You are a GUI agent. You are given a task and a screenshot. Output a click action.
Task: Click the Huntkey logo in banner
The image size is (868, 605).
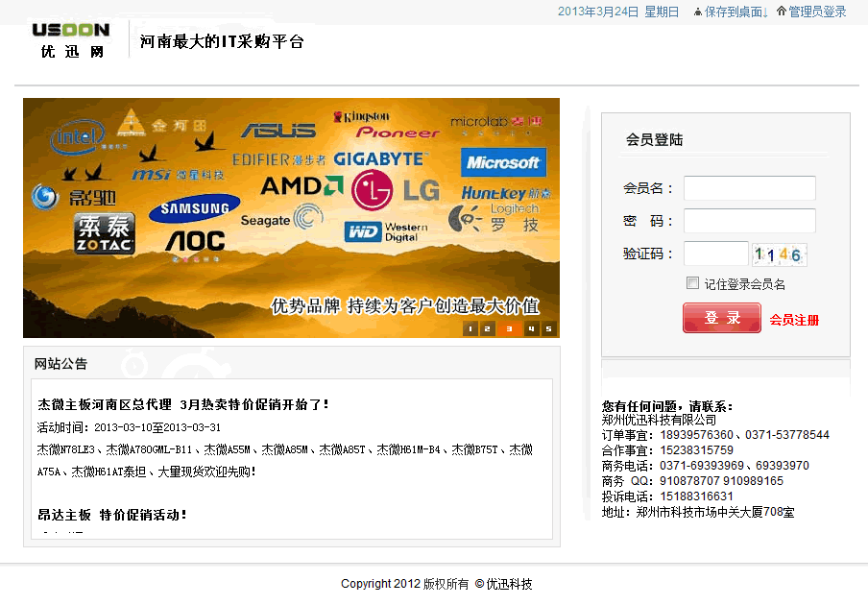(507, 193)
